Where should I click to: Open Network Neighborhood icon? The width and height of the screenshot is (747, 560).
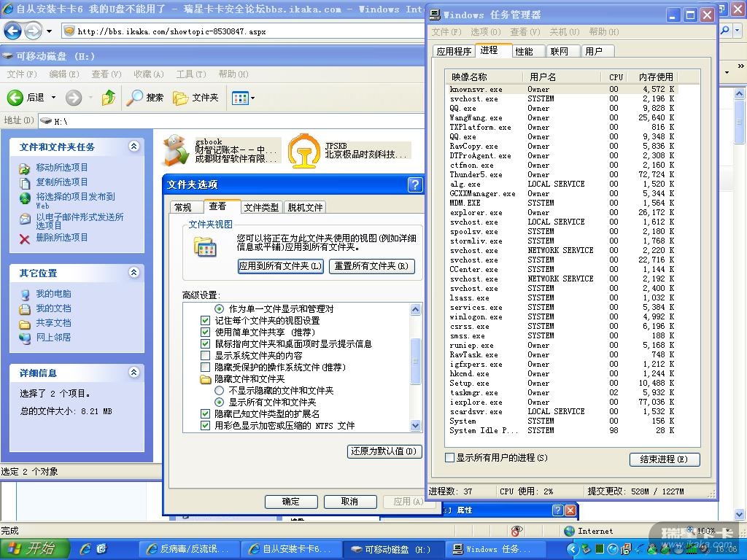tap(24, 338)
